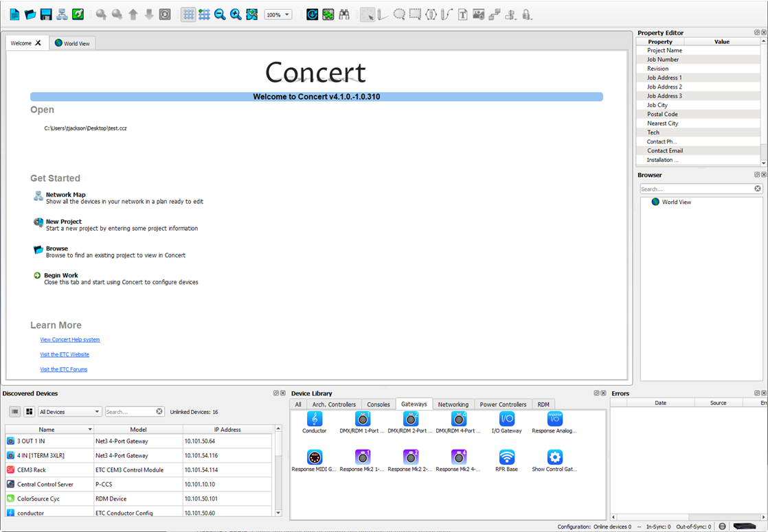
Task: Select the CEM3 Rack device row
Action: (x=139, y=470)
